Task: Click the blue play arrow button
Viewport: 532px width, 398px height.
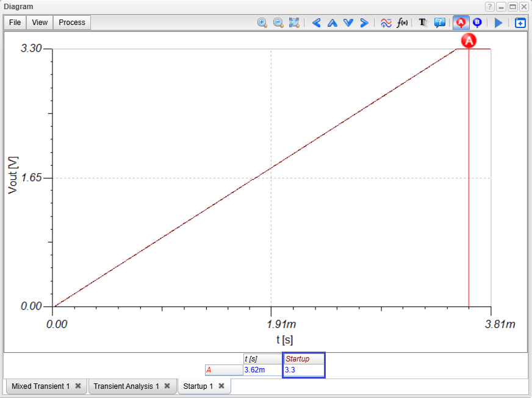Action: coord(498,23)
